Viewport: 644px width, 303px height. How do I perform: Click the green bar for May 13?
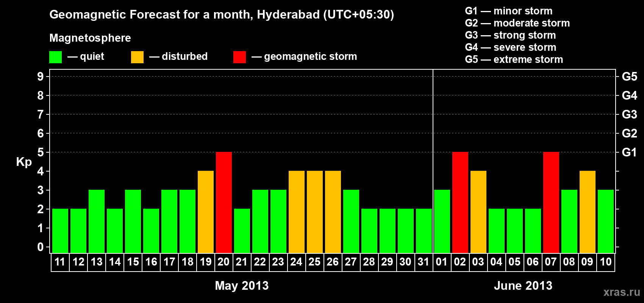click(97, 222)
